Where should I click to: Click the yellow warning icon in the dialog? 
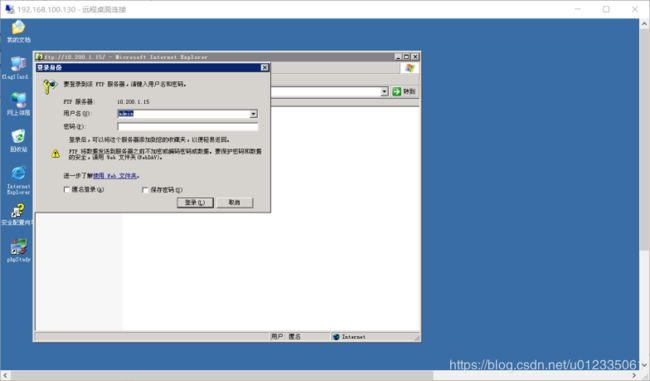(56, 154)
